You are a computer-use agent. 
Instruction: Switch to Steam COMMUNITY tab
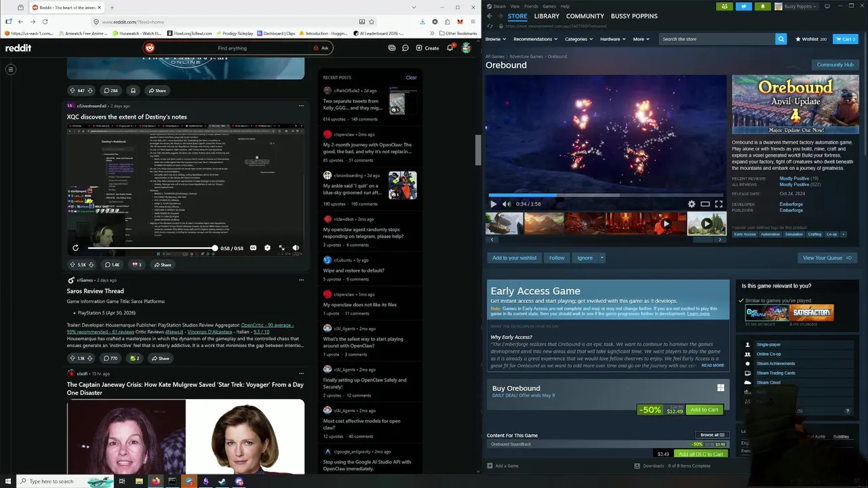click(585, 16)
